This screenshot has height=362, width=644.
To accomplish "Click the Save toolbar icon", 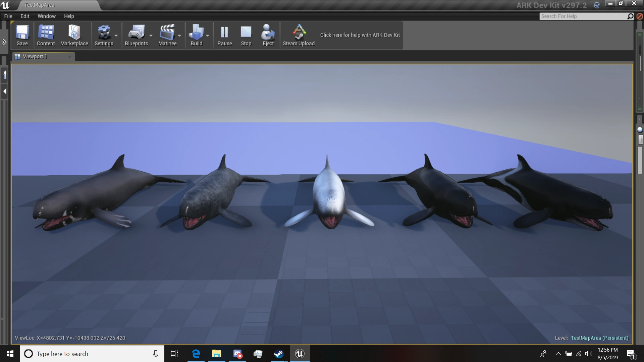I will 22,33.
